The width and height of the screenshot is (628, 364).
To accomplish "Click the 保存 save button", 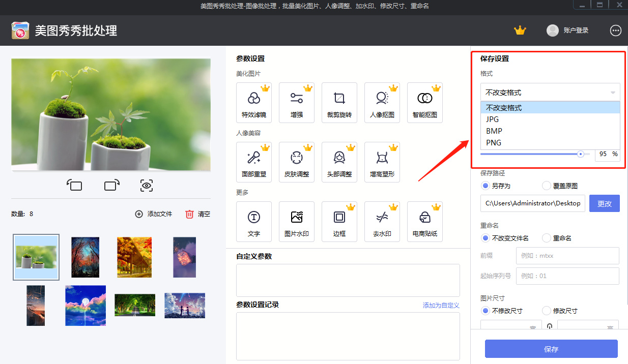I will coord(551,349).
